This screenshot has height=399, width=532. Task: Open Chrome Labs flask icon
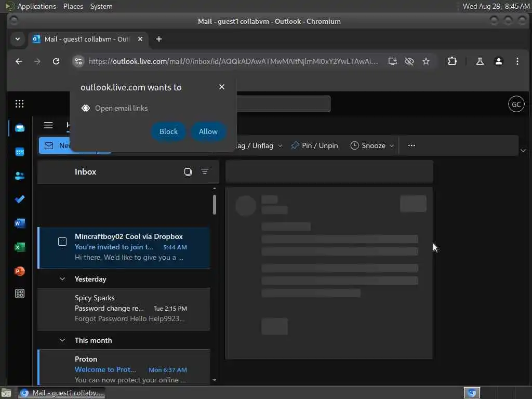coord(480,61)
